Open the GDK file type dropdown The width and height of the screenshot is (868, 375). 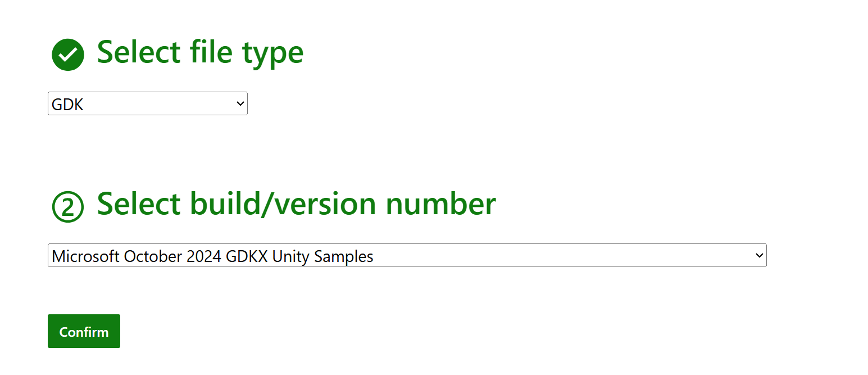(147, 103)
